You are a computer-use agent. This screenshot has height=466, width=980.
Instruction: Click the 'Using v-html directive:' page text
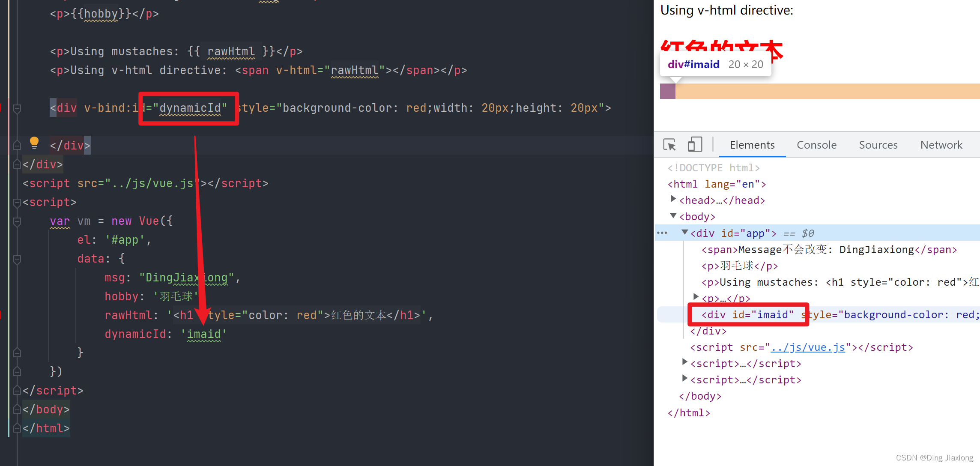pyautogui.click(x=727, y=10)
